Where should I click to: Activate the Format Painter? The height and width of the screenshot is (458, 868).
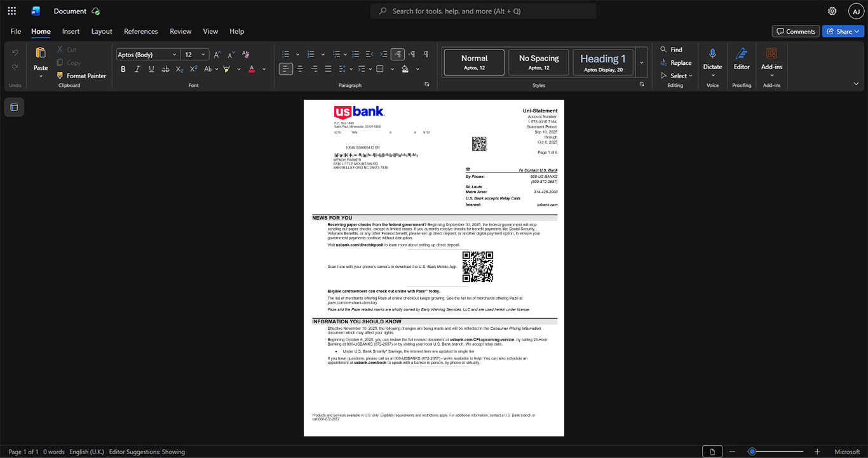[81, 76]
